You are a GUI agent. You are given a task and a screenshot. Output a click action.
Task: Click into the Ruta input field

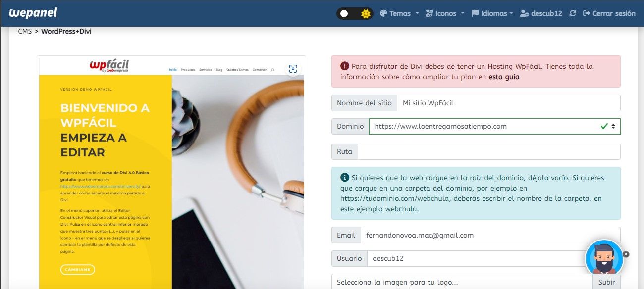pos(488,151)
